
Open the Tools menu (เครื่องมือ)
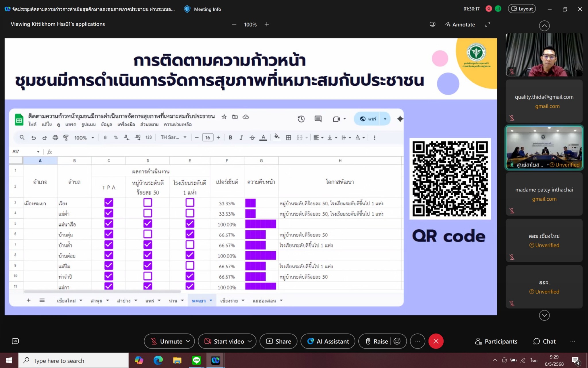pos(126,124)
